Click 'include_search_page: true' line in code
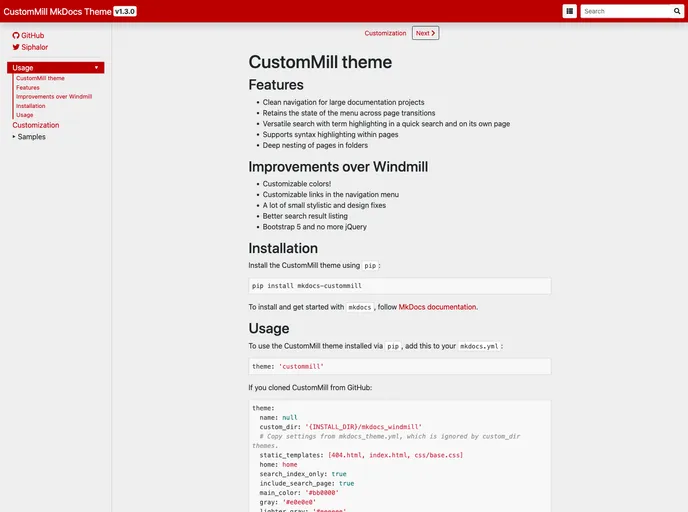The image size is (688, 512). (307, 483)
